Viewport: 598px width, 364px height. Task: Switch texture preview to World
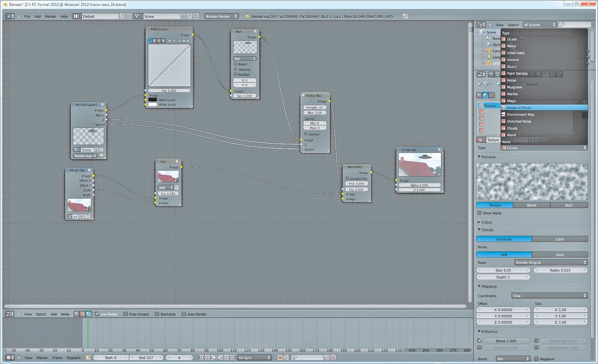click(x=532, y=205)
